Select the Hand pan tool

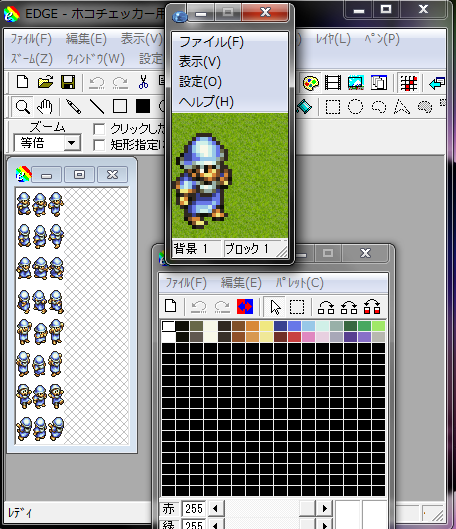coord(45,107)
